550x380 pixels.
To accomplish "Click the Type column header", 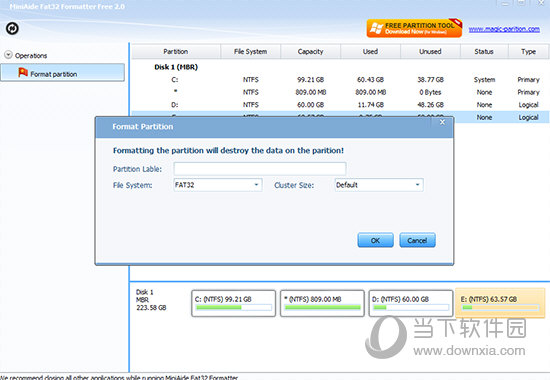I will [528, 52].
